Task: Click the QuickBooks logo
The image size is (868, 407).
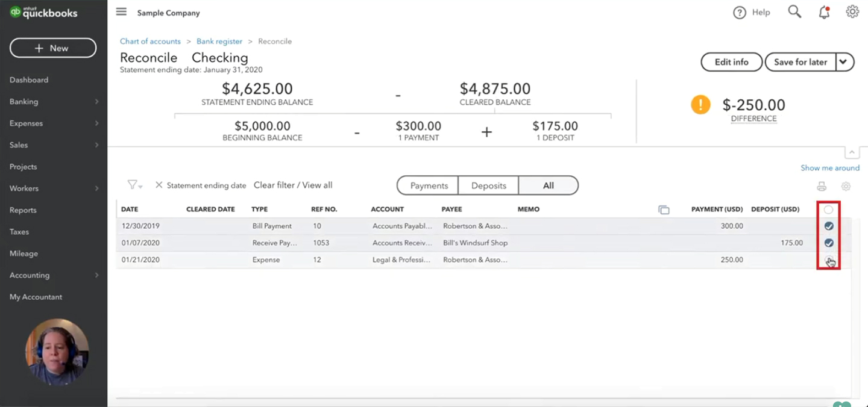Action: pos(43,12)
